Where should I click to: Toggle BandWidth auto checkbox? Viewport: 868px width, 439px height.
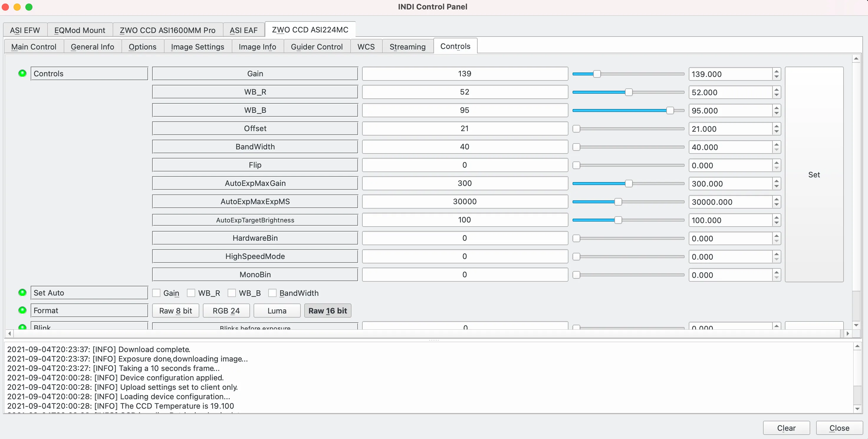(272, 293)
